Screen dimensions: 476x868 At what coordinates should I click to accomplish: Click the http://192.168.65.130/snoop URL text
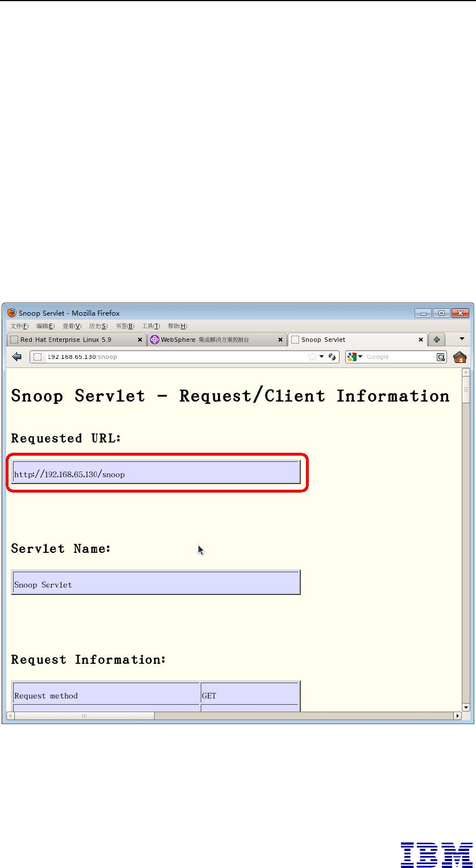69,474
